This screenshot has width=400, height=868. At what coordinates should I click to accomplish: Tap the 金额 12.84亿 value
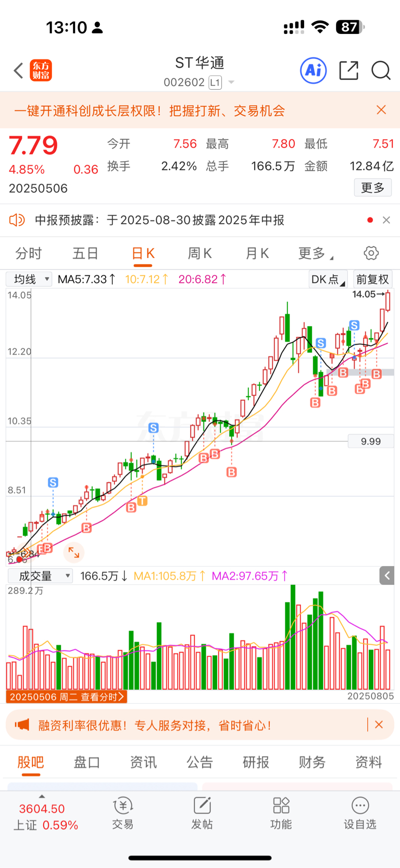pos(371,166)
